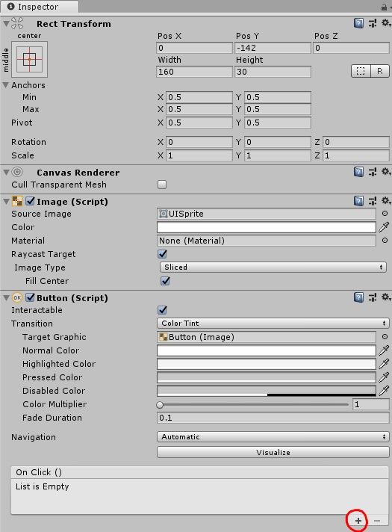Click Anchors Min X field
Screen dimensions: 392x532
pos(199,97)
